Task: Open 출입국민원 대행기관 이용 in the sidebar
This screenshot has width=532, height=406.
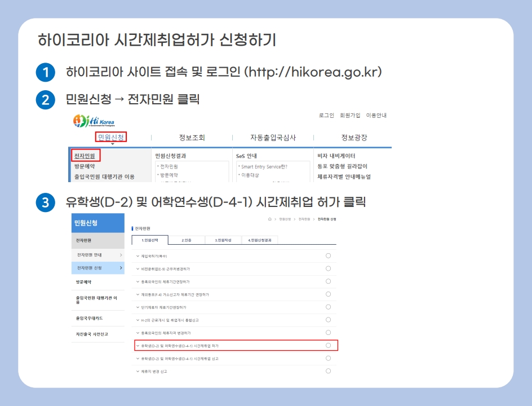Action: (x=96, y=300)
